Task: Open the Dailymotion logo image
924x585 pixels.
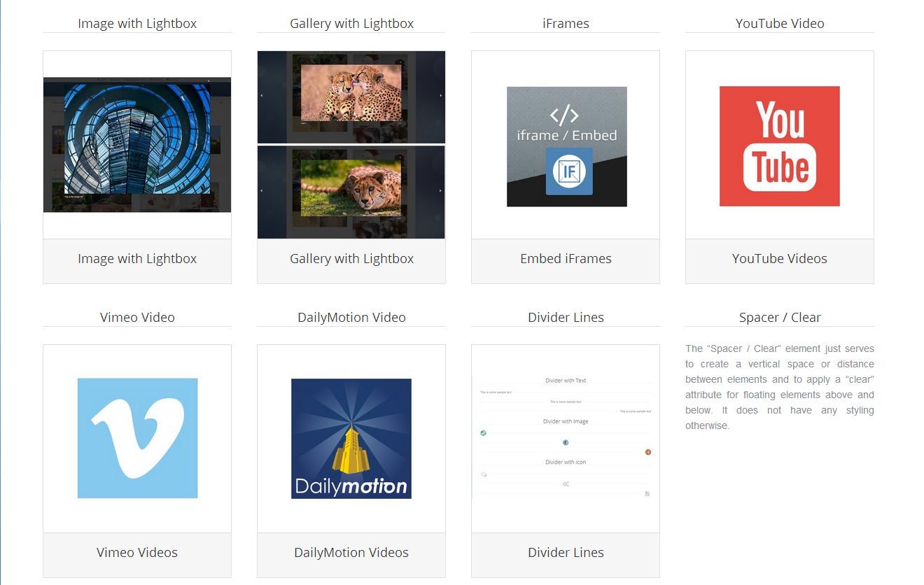Action: coord(351,439)
